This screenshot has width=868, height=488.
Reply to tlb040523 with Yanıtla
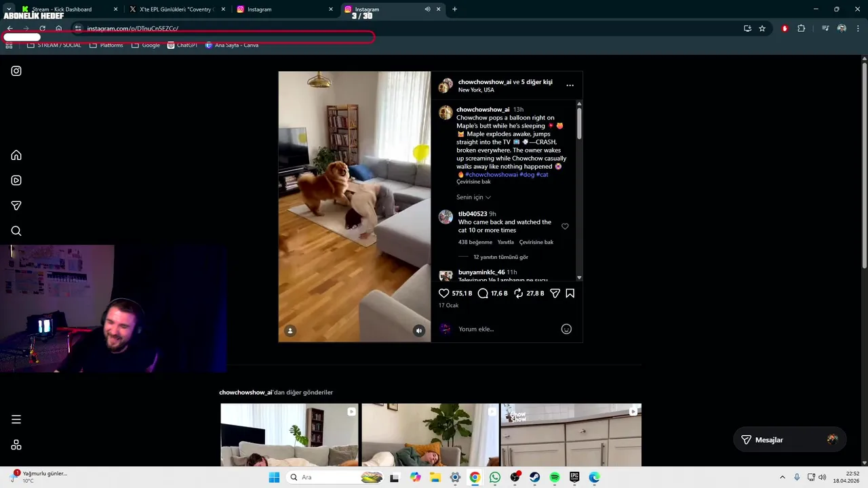[505, 243]
